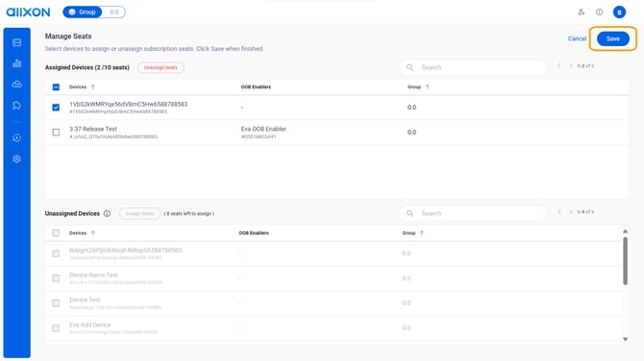The width and height of the screenshot is (644, 361).
Task: Sort Assigned Devices by the Devices column arrow
Action: 93,87
